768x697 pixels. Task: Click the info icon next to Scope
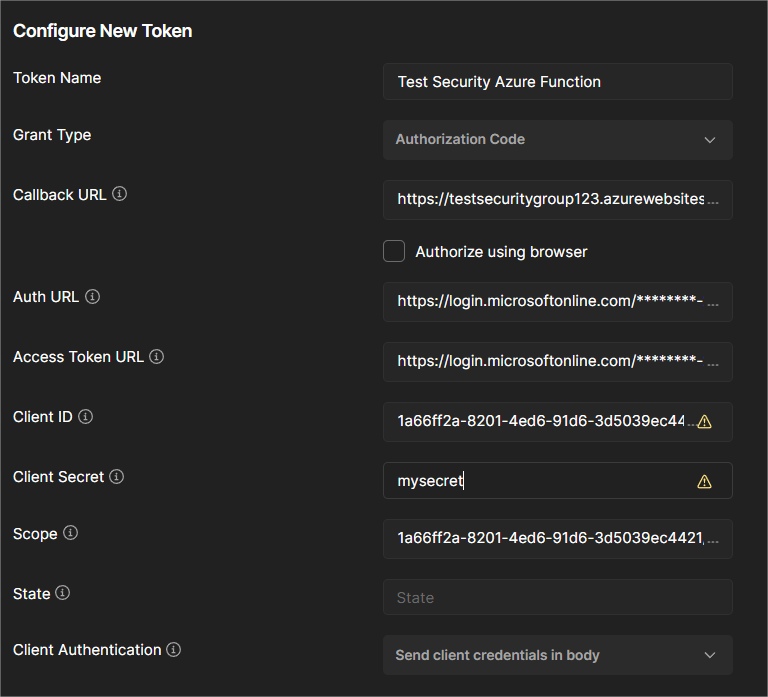tap(71, 534)
